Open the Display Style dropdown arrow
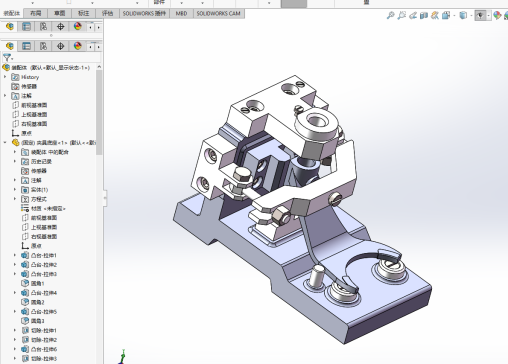Image resolution: width=508 pixels, height=364 pixels. tap(471, 16)
